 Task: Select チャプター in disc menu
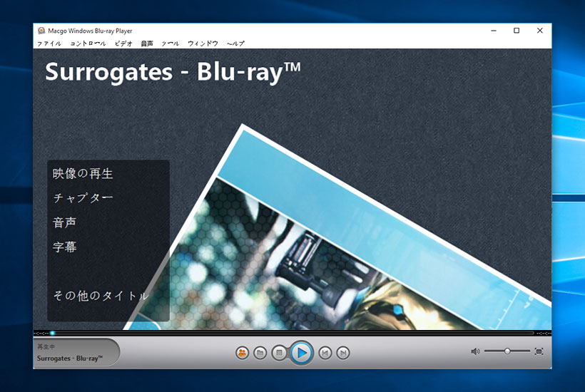(83, 198)
